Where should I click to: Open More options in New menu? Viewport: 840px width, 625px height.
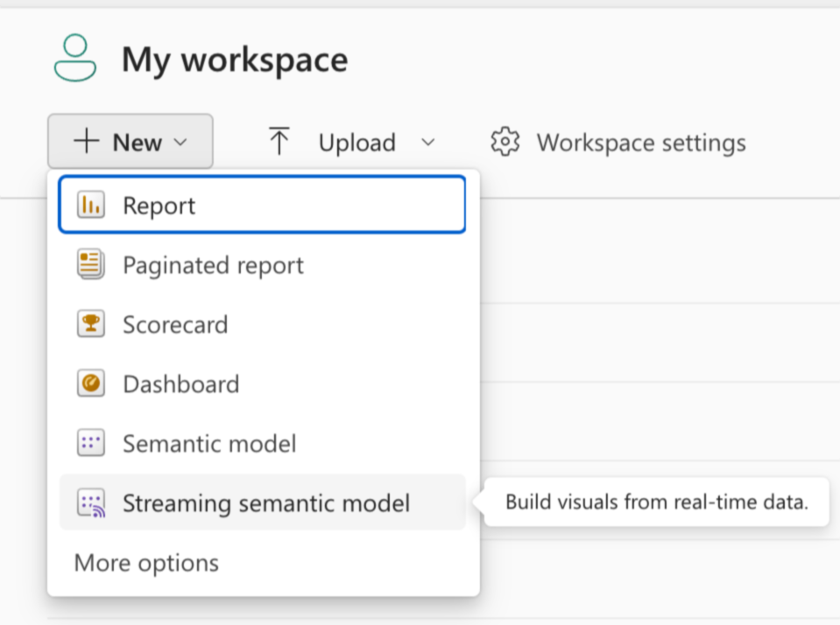coord(146,563)
